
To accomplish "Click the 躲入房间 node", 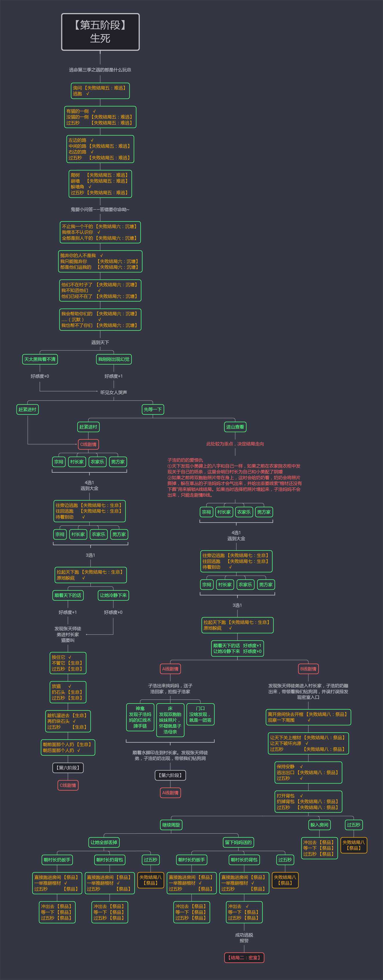I will pos(319,825).
